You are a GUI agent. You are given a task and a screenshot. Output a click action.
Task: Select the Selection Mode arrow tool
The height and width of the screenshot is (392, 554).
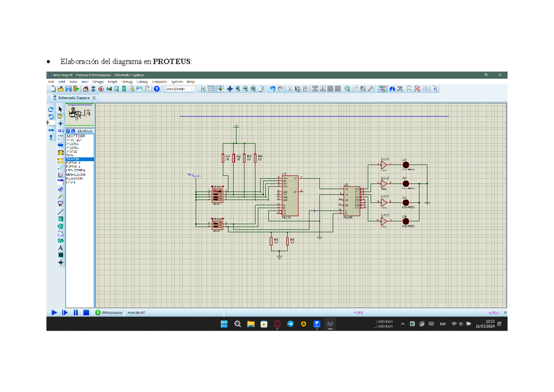(60, 109)
